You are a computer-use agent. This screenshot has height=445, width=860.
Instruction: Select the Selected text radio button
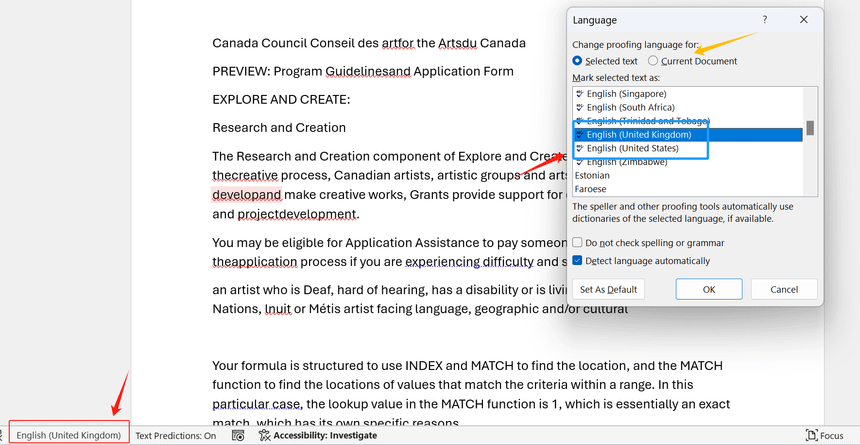(x=578, y=61)
